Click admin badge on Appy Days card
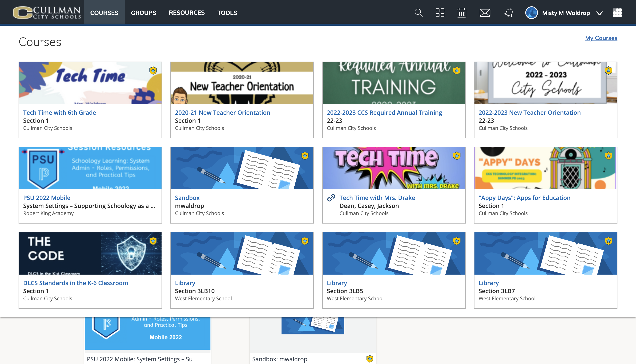Viewport: 636px width, 364px height. pyautogui.click(x=609, y=156)
